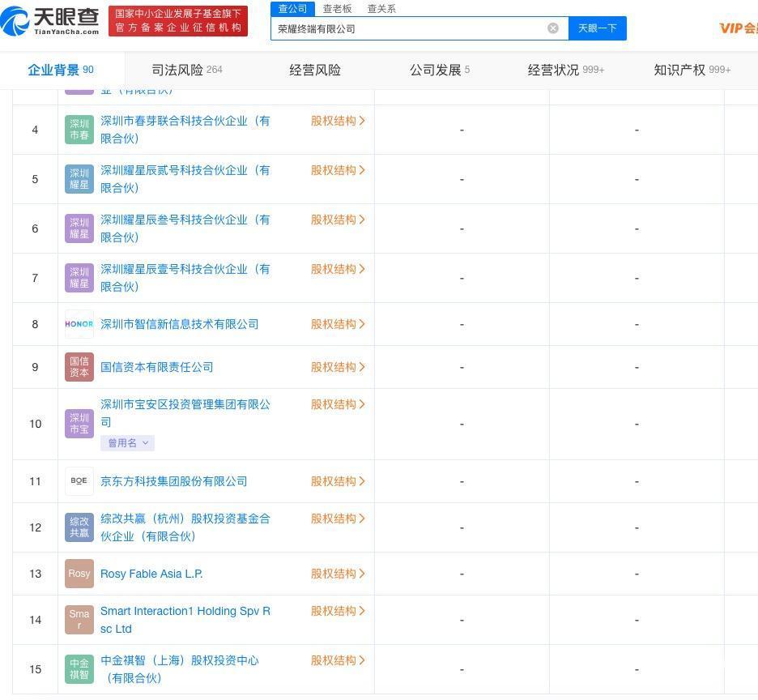Click the 深圳市春 avatar icon in row 4
Screen dimensions: 758x700
(x=79, y=130)
